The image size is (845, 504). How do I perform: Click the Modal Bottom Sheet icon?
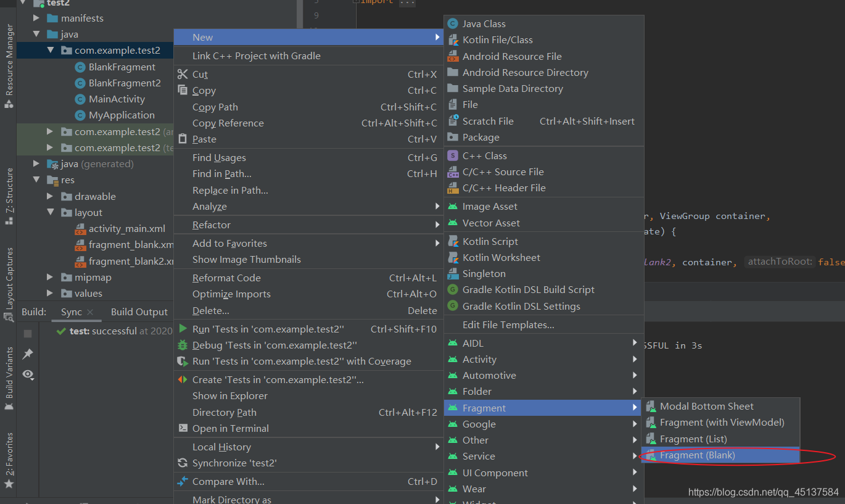point(651,407)
